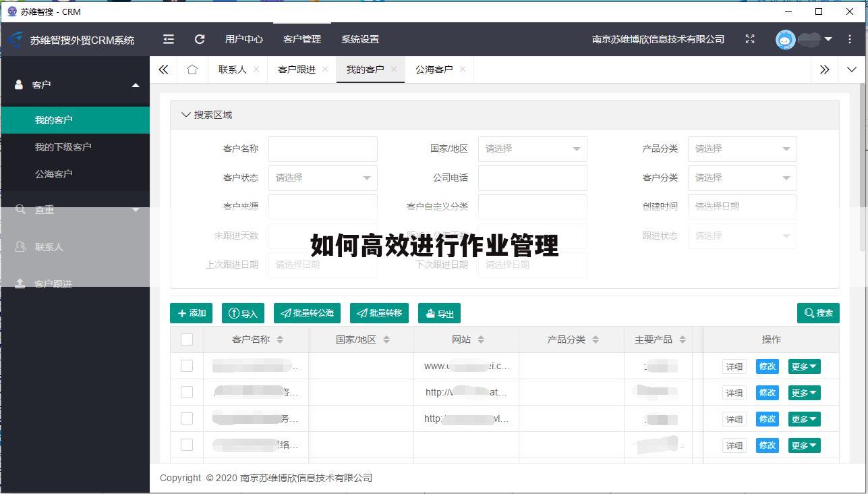868x494 pixels.
Task: Focus the 客户名称 input field
Action: pos(323,149)
